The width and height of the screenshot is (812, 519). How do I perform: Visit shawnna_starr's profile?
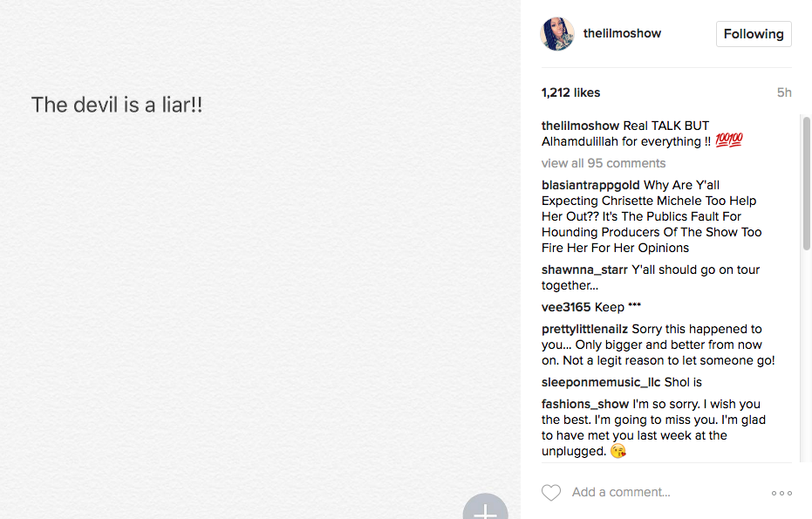584,270
